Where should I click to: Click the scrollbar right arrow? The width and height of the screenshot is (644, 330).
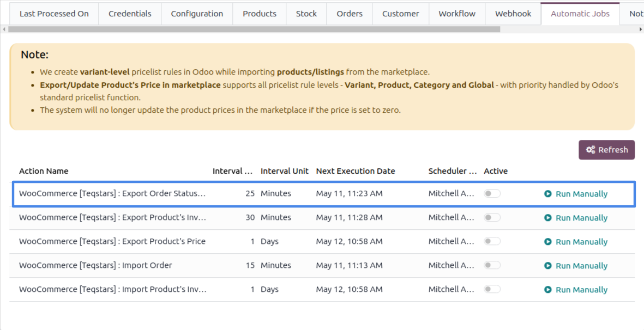[x=640, y=29]
